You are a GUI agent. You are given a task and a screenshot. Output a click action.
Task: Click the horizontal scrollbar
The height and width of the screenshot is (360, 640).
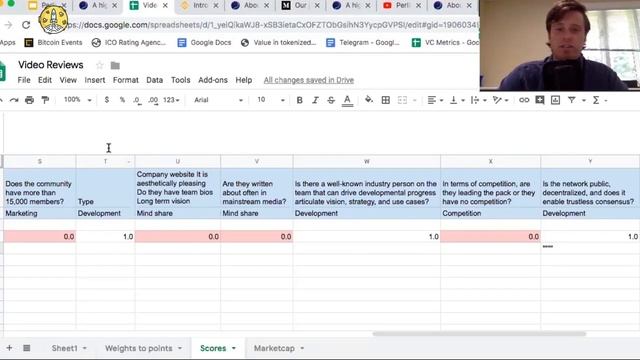coord(479,333)
